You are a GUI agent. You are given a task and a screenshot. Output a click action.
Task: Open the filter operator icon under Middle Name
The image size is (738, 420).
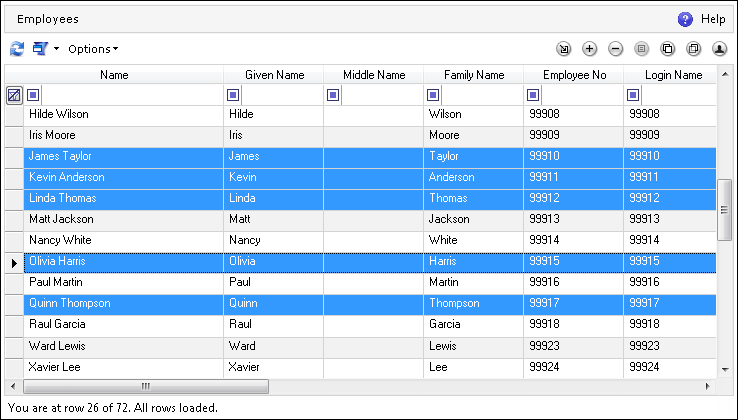tap(333, 95)
